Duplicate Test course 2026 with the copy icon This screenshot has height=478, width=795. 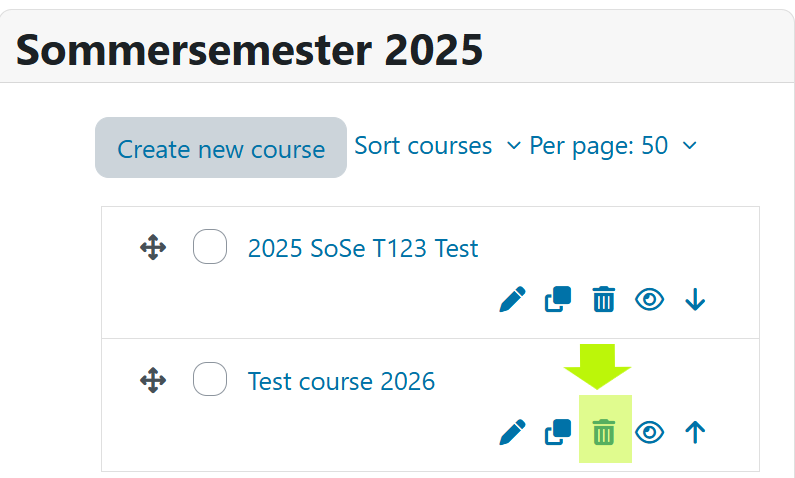click(558, 432)
